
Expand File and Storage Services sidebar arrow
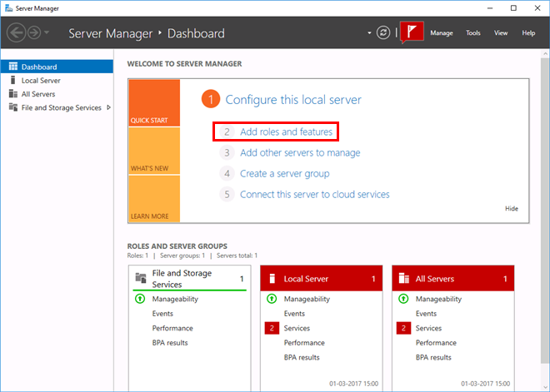108,107
